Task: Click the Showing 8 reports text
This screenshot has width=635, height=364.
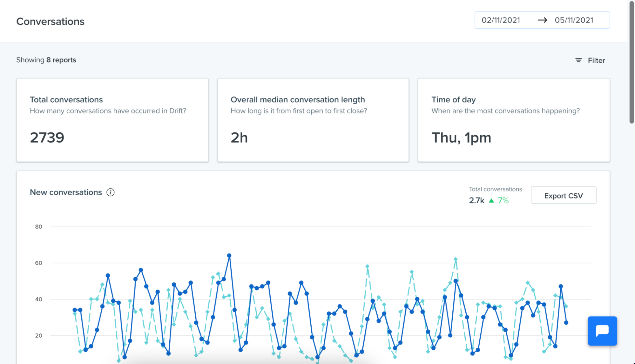Action: [46, 60]
